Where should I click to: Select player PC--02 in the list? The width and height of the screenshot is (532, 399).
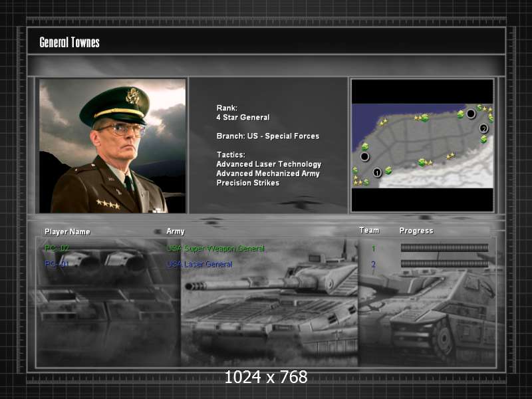coord(57,248)
